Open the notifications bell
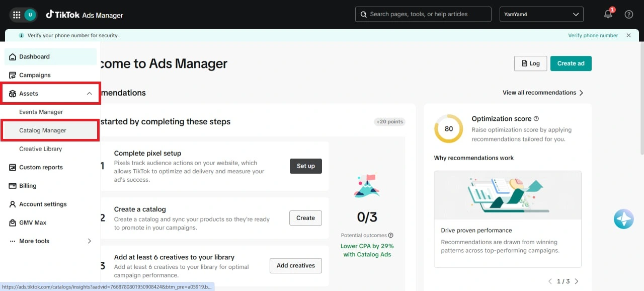 [x=608, y=14]
